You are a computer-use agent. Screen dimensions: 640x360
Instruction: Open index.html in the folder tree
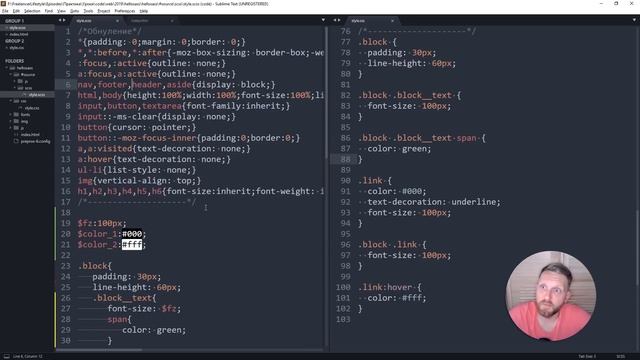pyautogui.click(x=30, y=134)
